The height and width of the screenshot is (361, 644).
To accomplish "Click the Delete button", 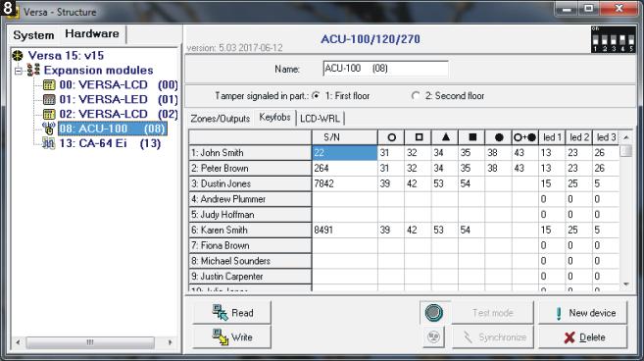I will (x=583, y=337).
